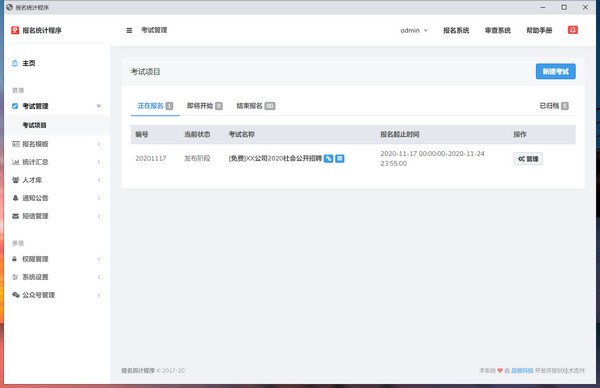Click the blue list icon beside exam name
Image resolution: width=600 pixels, height=388 pixels.
tap(339, 158)
